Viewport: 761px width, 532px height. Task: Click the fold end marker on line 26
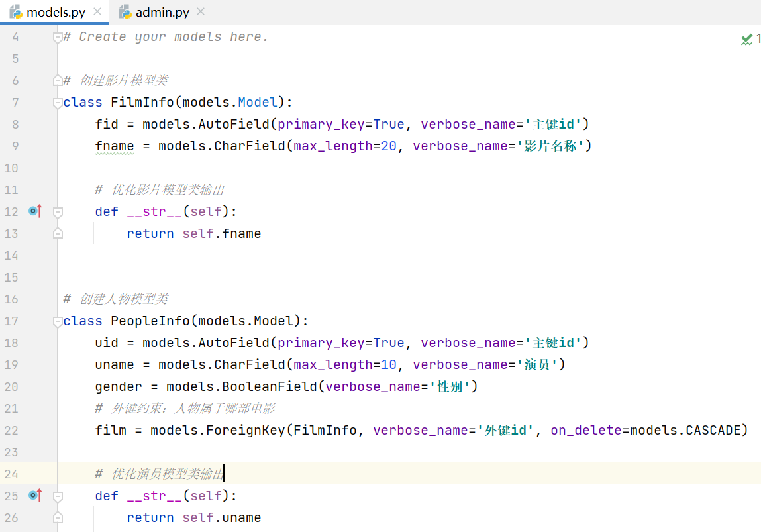[58, 517]
